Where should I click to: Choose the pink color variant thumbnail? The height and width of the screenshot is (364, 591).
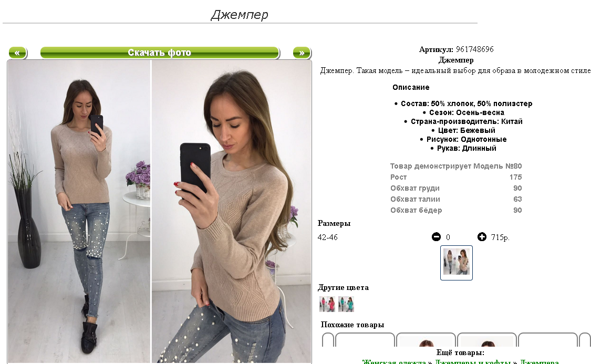[x=327, y=304]
